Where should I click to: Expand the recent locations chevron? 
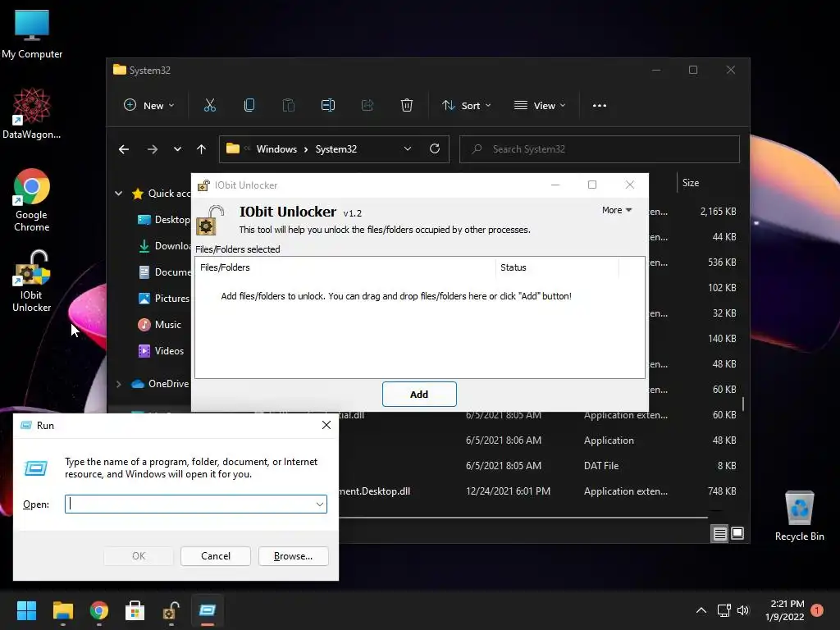177,149
